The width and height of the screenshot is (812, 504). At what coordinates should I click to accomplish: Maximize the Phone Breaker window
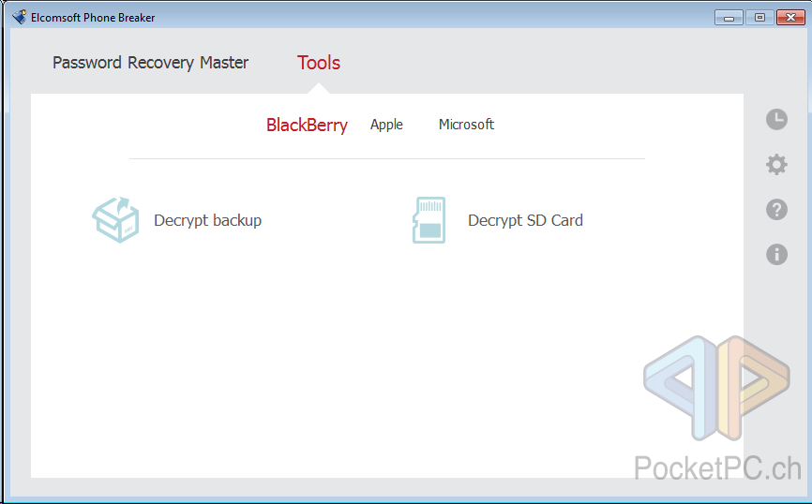pos(759,18)
